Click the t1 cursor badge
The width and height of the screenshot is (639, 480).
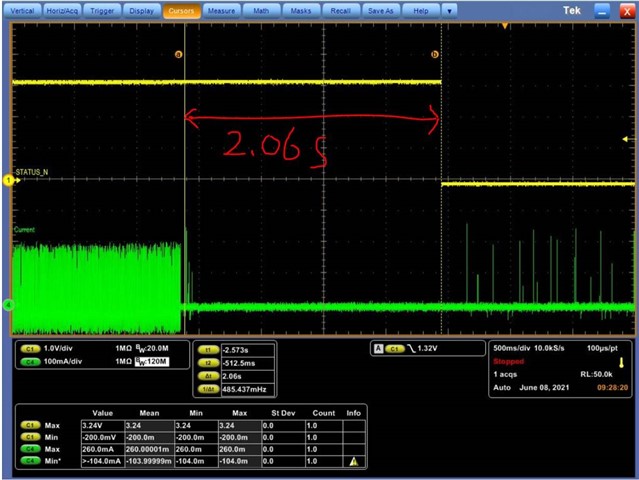click(x=208, y=350)
